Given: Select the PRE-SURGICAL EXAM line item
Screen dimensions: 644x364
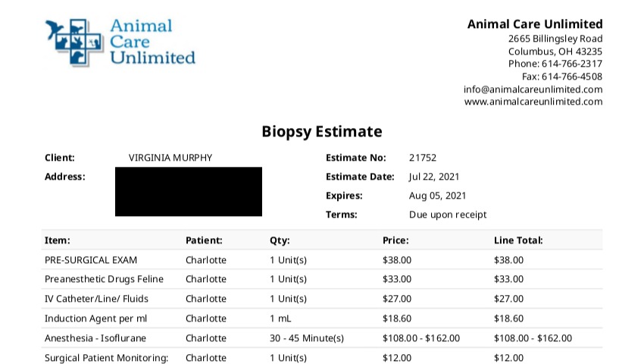Looking at the screenshot, I should click(x=91, y=259).
